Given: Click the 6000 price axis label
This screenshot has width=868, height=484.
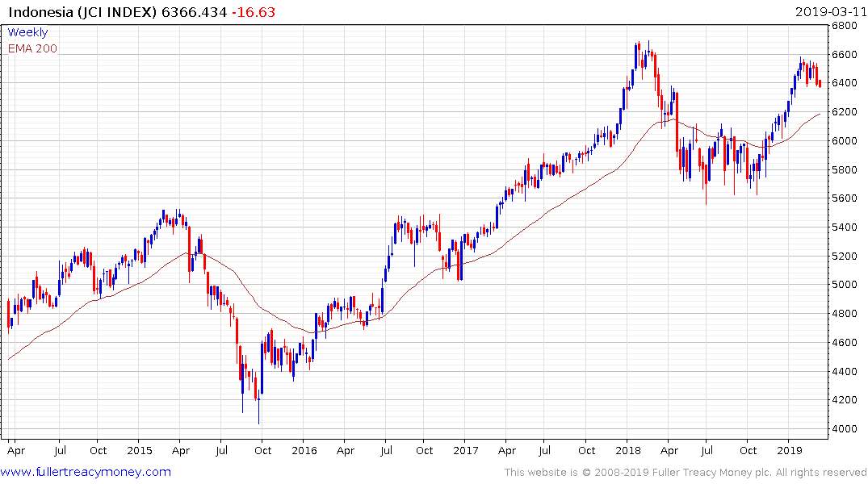Looking at the screenshot, I should [x=845, y=140].
